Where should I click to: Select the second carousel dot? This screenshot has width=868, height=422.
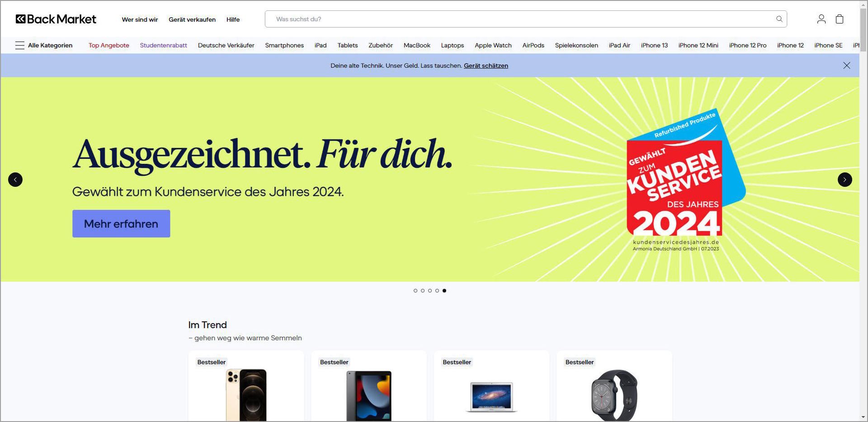[423, 291]
